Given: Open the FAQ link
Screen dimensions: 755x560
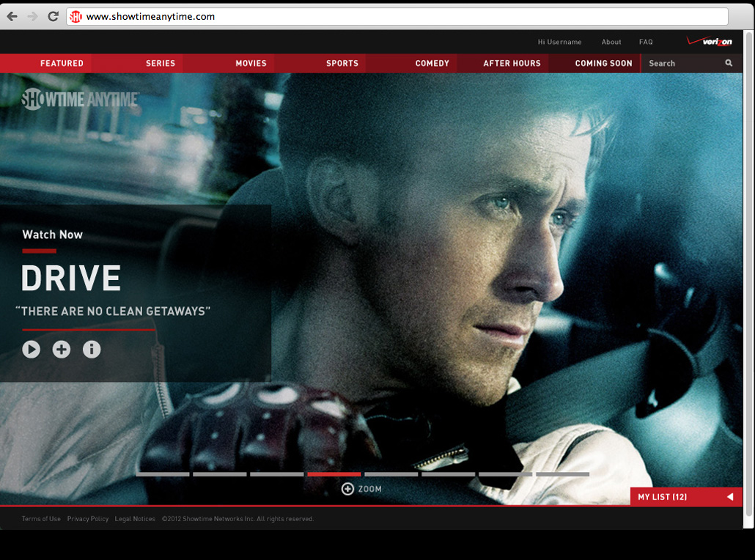Looking at the screenshot, I should (646, 42).
